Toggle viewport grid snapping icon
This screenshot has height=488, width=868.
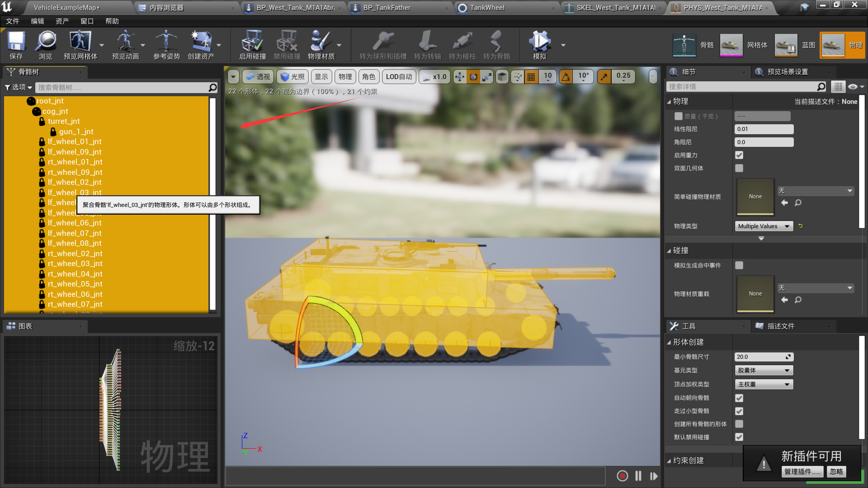click(x=531, y=77)
